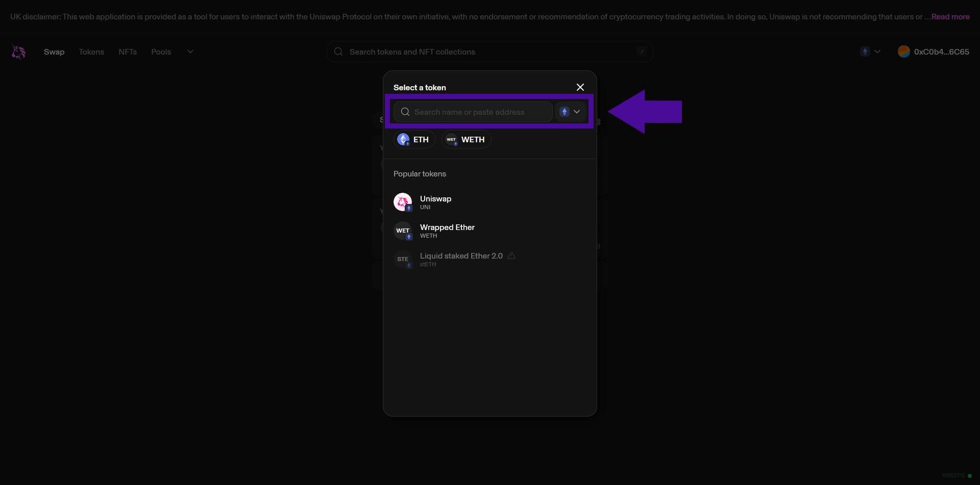This screenshot has width=980, height=485.
Task: Click the search icon in token dialog
Action: point(405,112)
